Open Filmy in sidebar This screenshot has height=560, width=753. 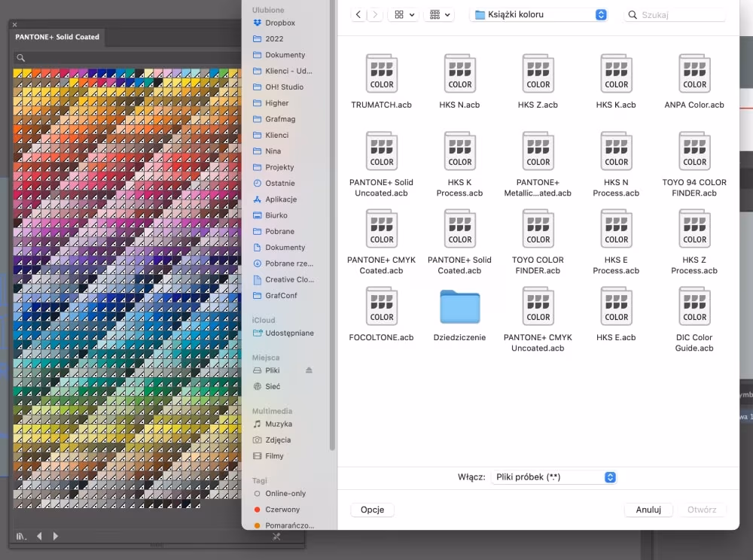click(x=274, y=456)
